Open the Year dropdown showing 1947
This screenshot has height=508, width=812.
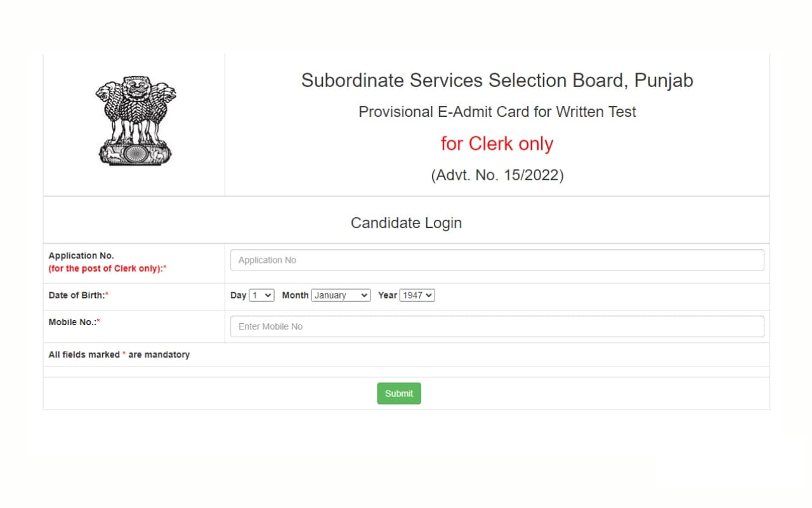click(x=417, y=295)
